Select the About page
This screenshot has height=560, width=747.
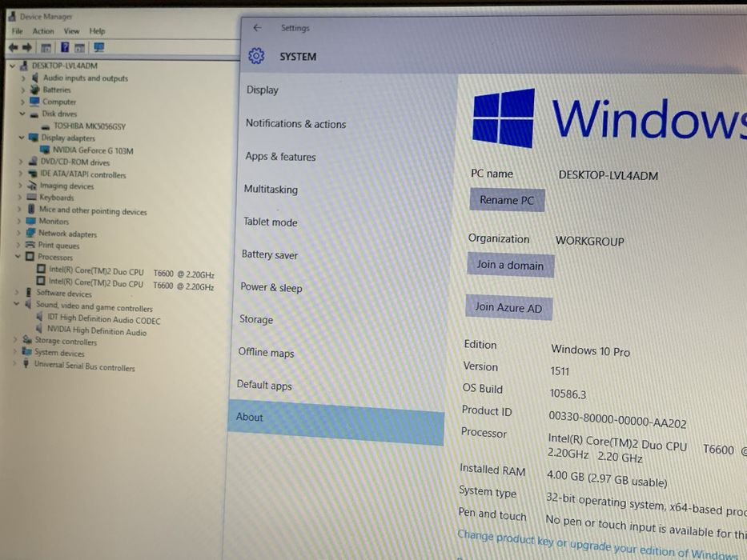pyautogui.click(x=336, y=423)
